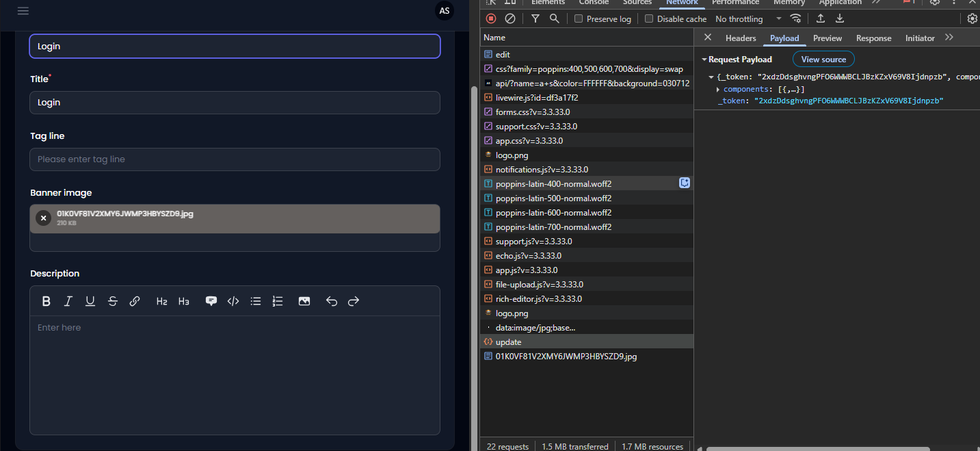
Task: Open network conditions wifi icon
Action: coord(795,18)
